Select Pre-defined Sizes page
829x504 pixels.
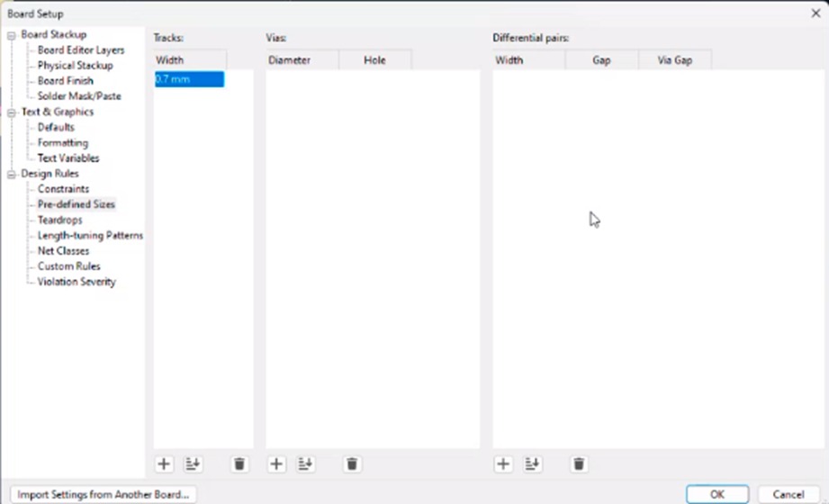pos(77,204)
